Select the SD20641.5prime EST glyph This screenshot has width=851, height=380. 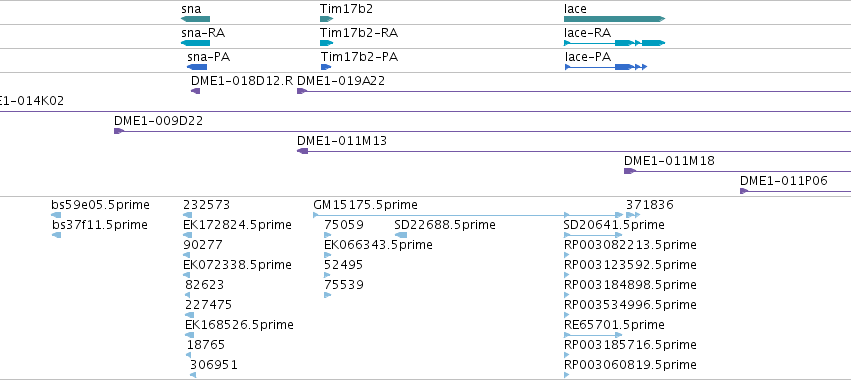click(x=593, y=235)
